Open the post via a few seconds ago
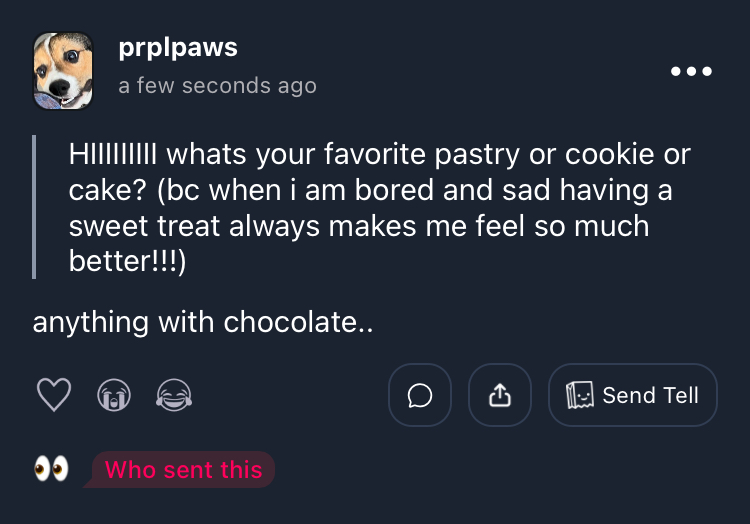The width and height of the screenshot is (750, 524). 217,86
